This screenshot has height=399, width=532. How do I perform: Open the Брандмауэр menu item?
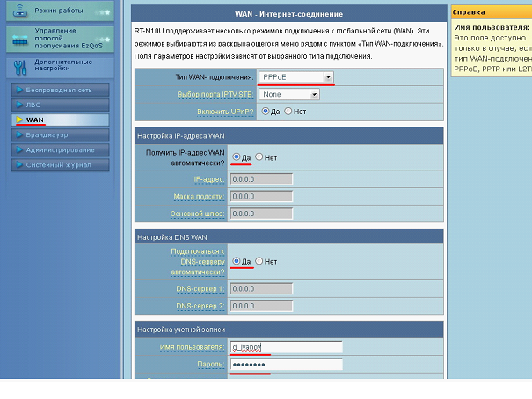pyautogui.click(x=60, y=135)
